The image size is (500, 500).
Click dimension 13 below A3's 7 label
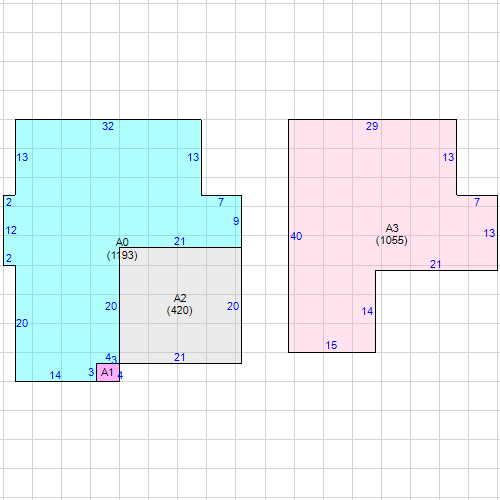click(489, 233)
